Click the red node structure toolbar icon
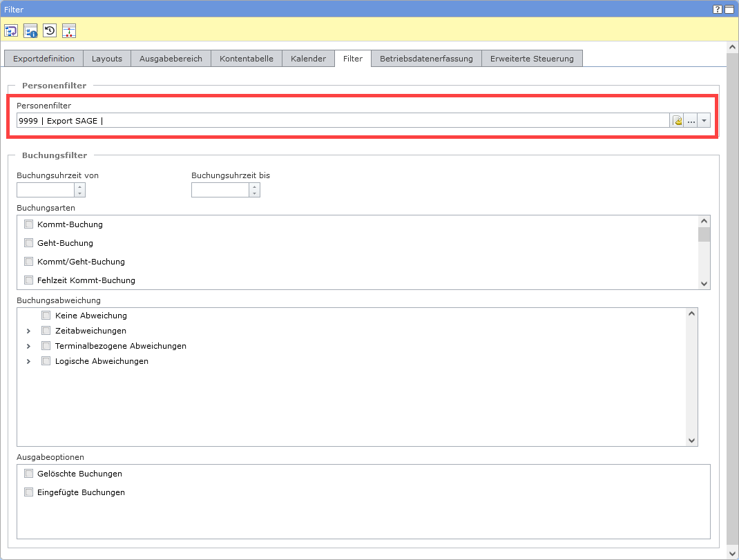 [x=69, y=30]
